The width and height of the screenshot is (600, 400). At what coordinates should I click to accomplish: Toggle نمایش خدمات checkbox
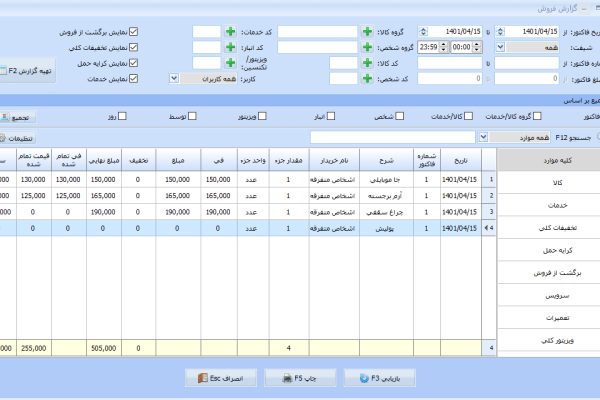click(x=133, y=78)
